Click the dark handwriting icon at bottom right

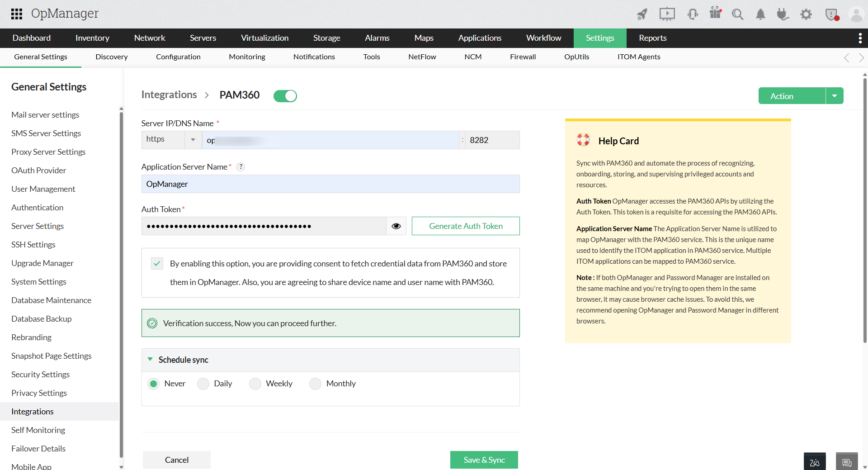coord(815,461)
